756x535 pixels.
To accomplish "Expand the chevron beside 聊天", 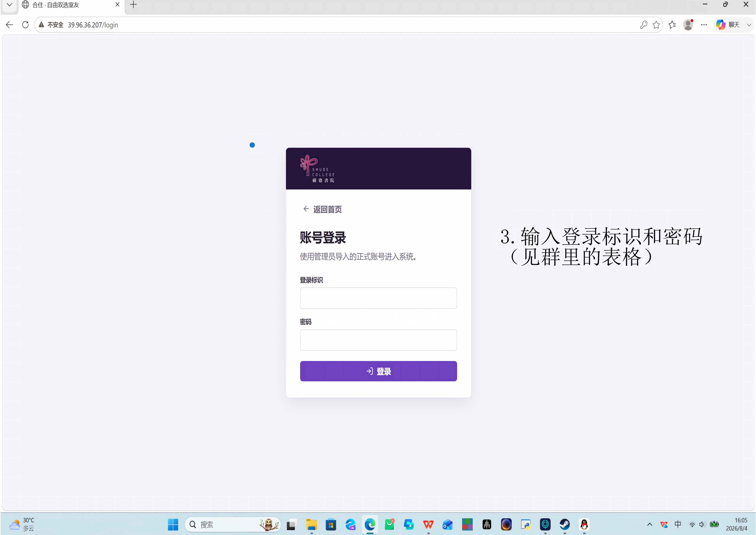I will [749, 25].
